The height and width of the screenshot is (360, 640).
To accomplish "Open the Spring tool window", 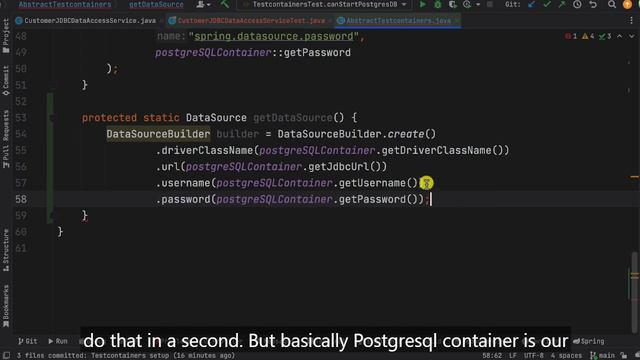I will click(589, 341).
